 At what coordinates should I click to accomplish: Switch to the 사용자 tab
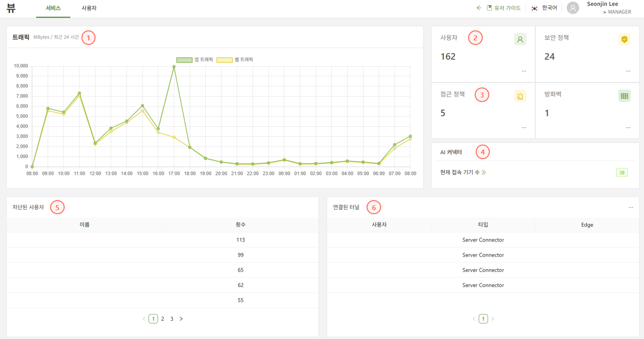coord(89,8)
